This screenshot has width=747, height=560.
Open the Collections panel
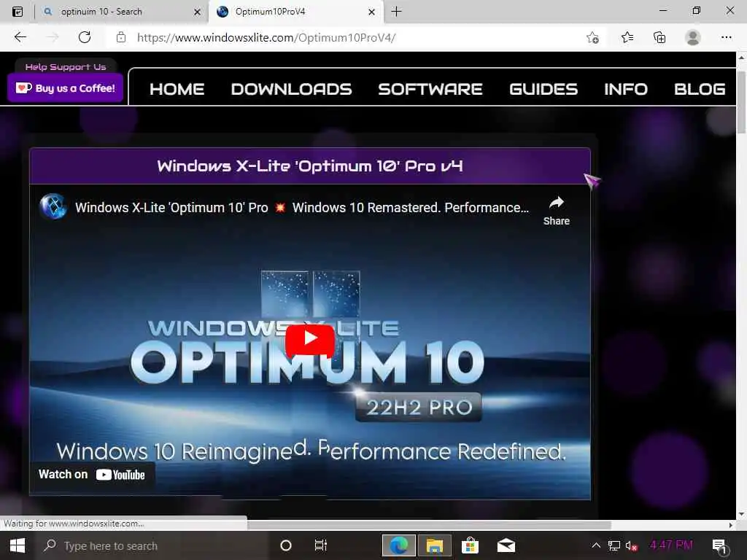(x=659, y=37)
